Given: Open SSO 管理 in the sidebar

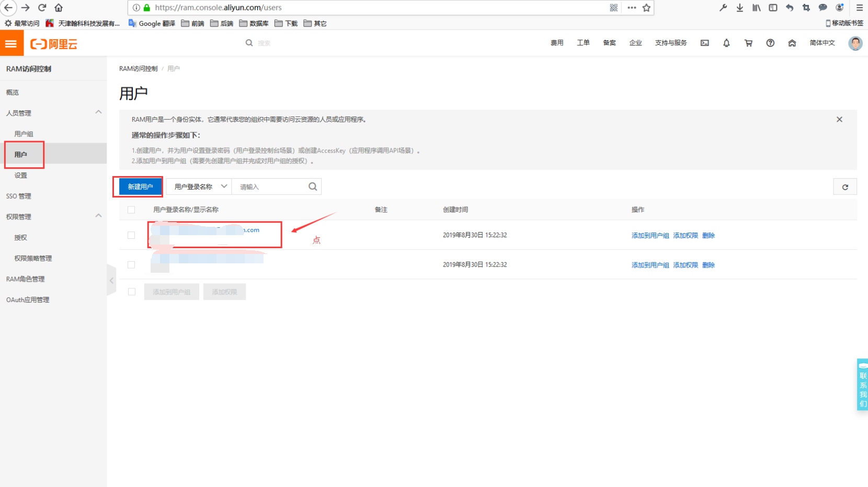Looking at the screenshot, I should click(19, 196).
